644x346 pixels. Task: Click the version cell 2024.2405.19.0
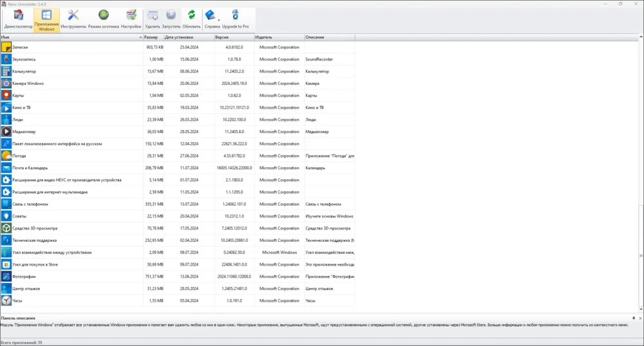(x=234, y=83)
